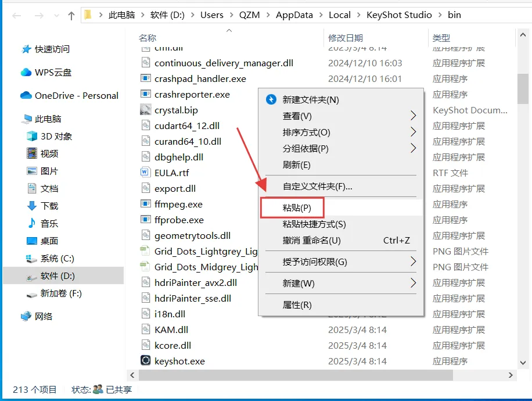Open 3D Objects folder icon
Image resolution: width=532 pixels, height=401 pixels.
32,136
